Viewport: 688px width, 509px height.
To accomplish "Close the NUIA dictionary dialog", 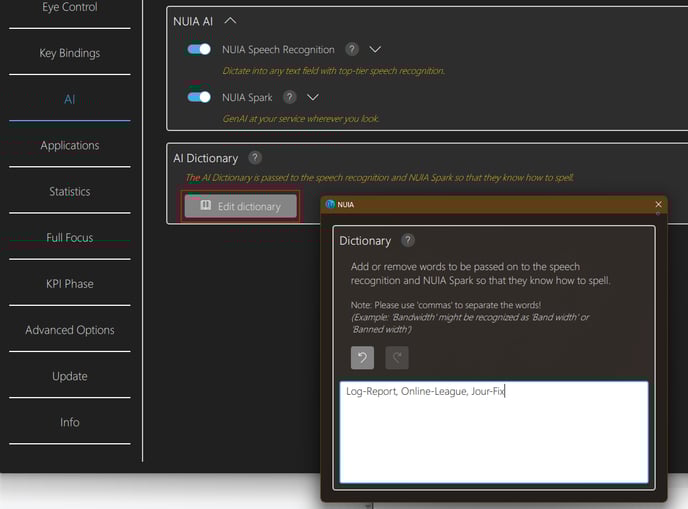I will [x=658, y=204].
